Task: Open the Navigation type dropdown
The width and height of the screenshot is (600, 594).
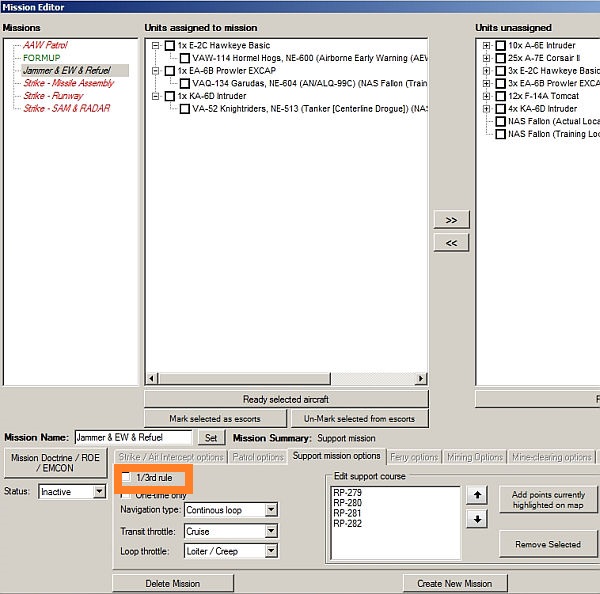Action: pyautogui.click(x=271, y=510)
